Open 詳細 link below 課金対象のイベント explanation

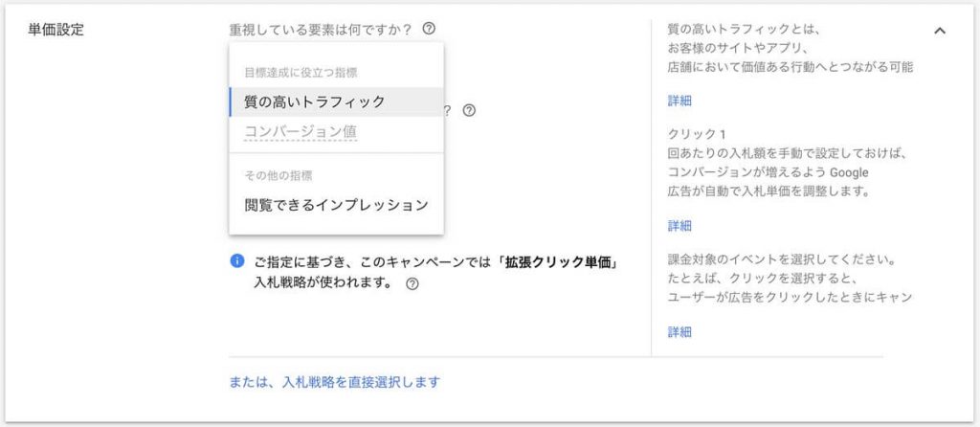coord(679,332)
